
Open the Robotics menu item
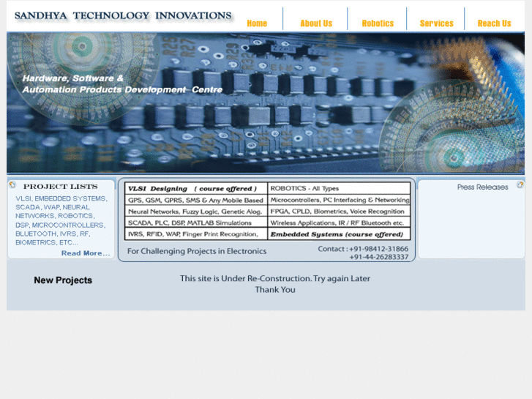(x=378, y=23)
